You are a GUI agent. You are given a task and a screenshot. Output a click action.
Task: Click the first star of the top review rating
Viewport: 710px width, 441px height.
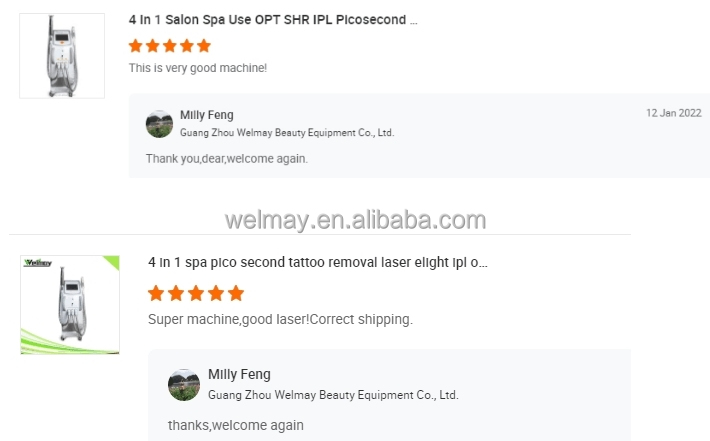[x=136, y=46]
